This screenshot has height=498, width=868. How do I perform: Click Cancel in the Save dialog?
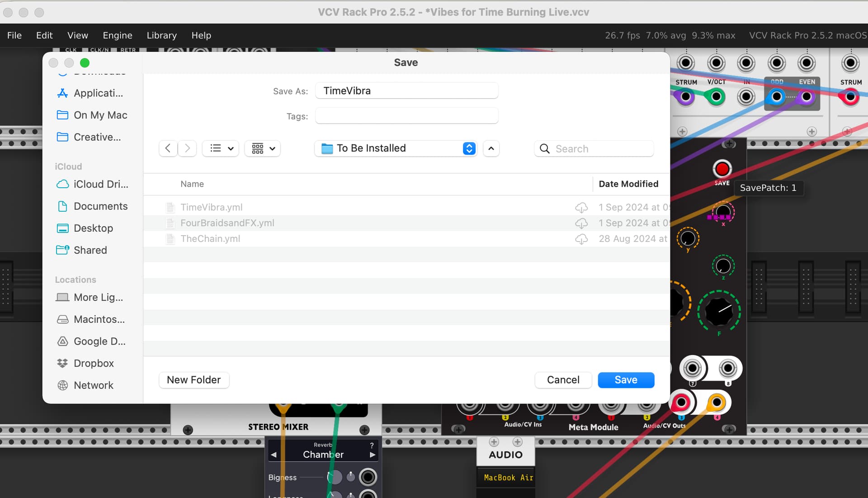click(x=563, y=380)
